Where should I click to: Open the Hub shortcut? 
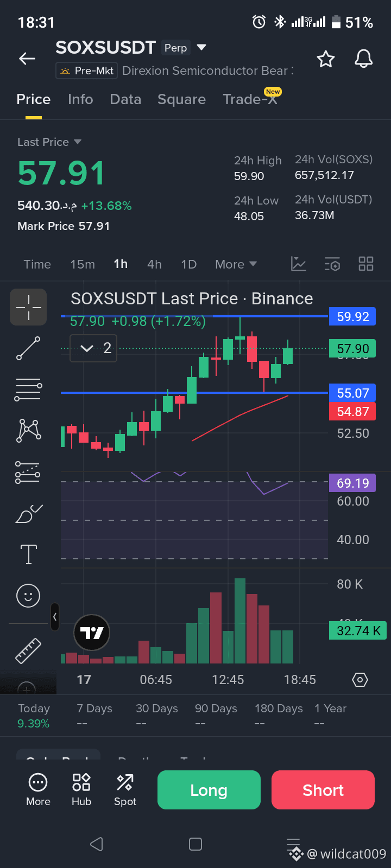point(81,790)
